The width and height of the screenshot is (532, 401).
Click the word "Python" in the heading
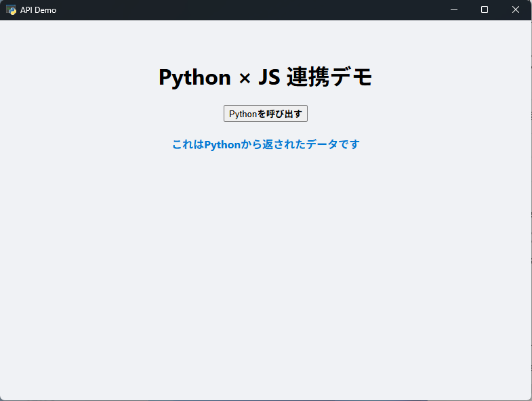195,78
